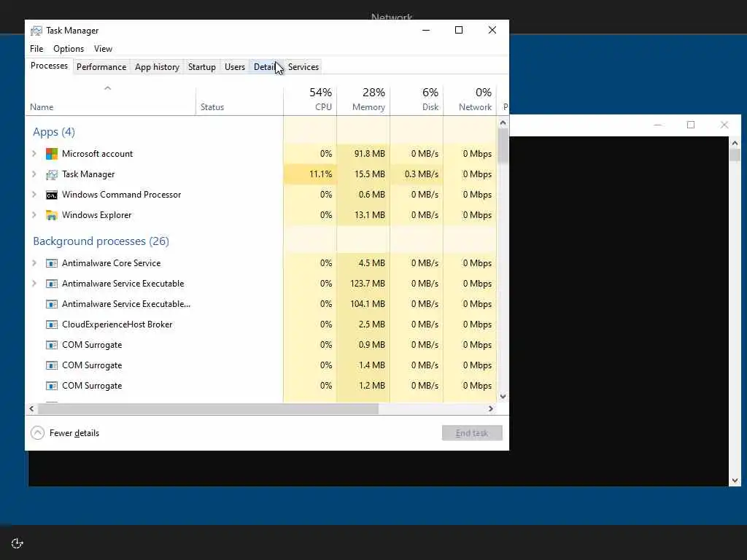Click the Background processes (26) heading
Screen dimensions: 747x560
click(101, 241)
